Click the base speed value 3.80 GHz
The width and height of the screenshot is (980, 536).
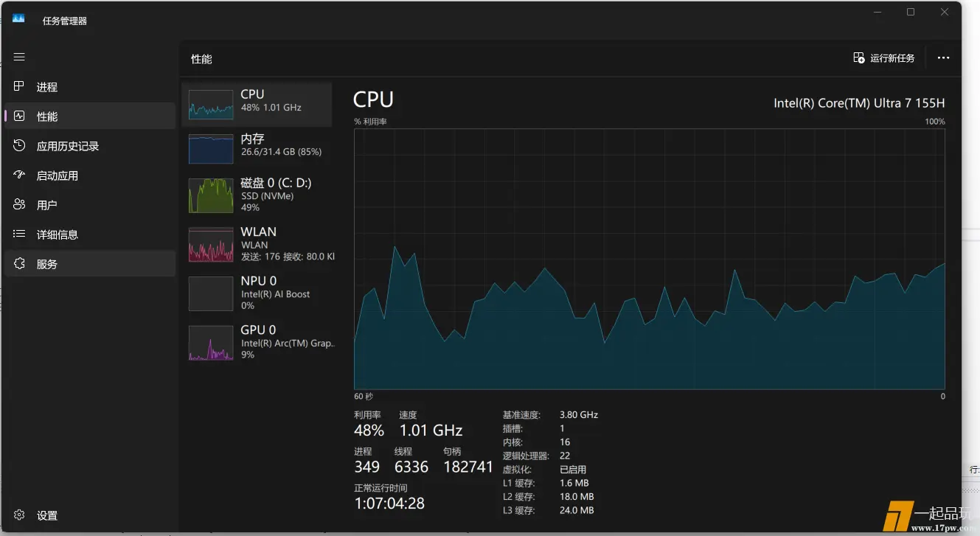click(579, 414)
